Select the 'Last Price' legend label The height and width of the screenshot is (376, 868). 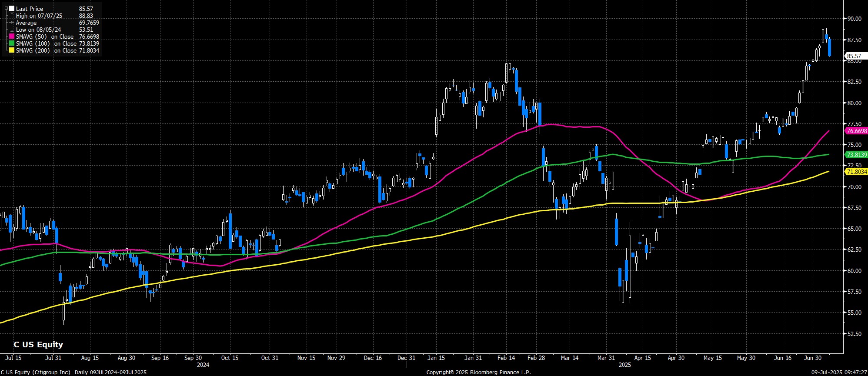(30, 9)
